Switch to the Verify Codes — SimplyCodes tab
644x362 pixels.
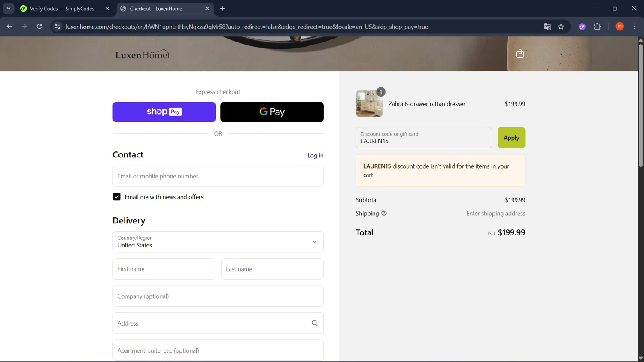[x=65, y=9]
